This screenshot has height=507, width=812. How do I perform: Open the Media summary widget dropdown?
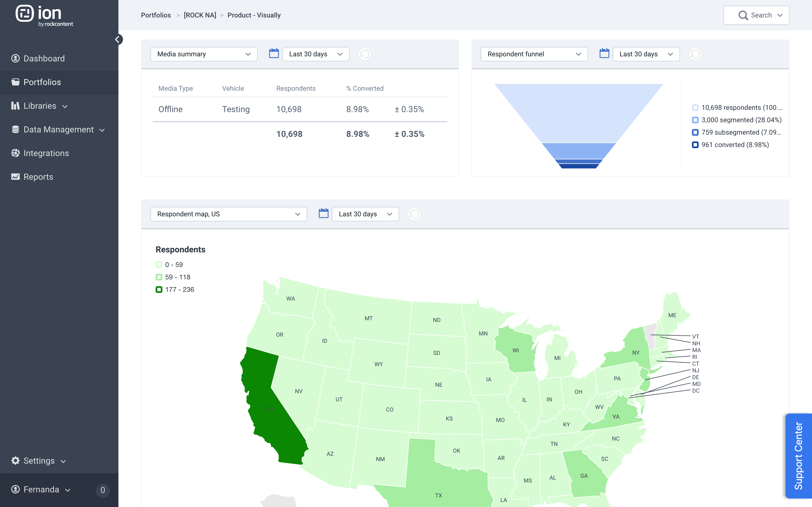coord(203,54)
